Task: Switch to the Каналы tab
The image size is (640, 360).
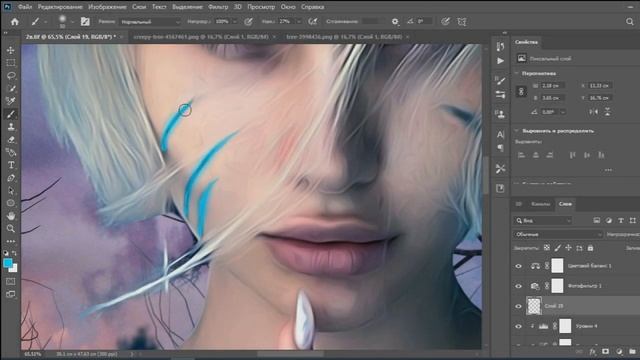Action: tap(540, 204)
